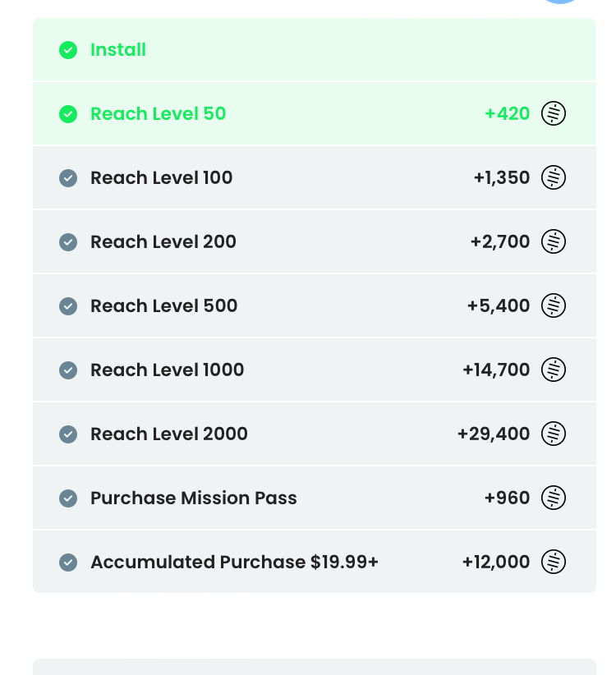Click the +29,400 reward amount
Viewport: 616px width, 675px height.
pos(494,434)
